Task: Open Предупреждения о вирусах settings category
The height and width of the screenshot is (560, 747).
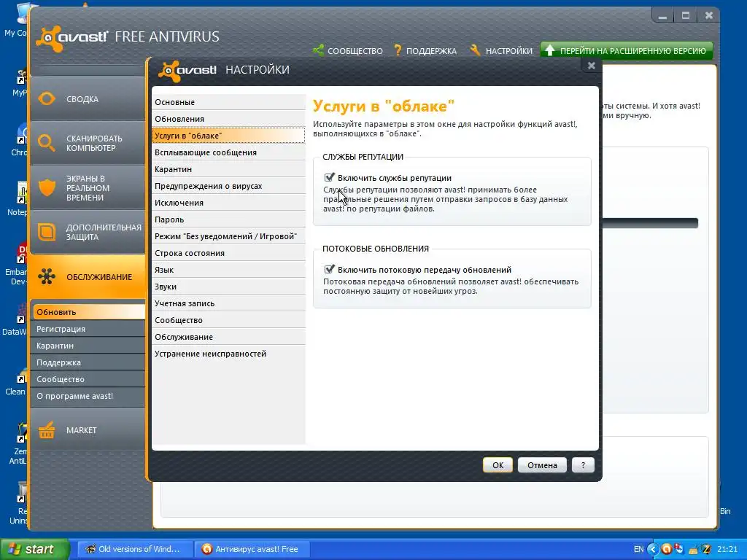Action: (x=228, y=186)
